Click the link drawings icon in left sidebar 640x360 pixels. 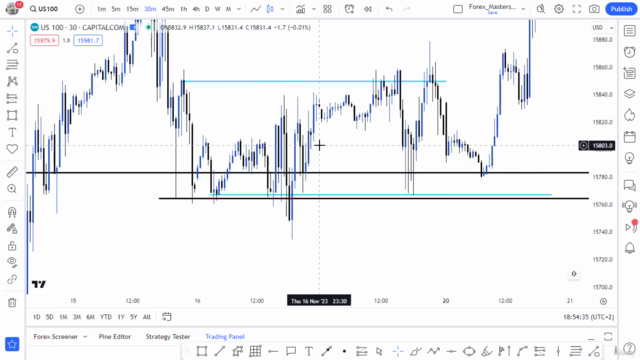pos(12,280)
